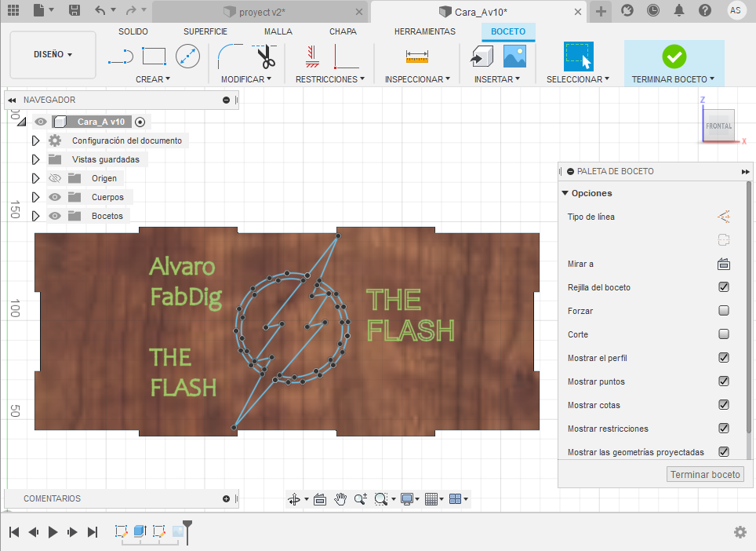The height and width of the screenshot is (551, 756).
Task: Click the Insert image canvas icon
Action: click(514, 57)
